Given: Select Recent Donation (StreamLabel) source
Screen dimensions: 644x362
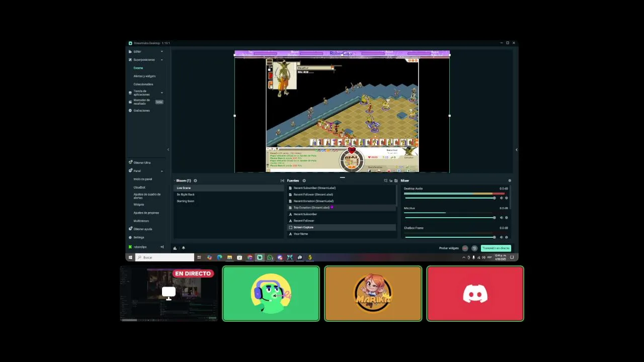Looking at the screenshot, I should click(x=342, y=201).
